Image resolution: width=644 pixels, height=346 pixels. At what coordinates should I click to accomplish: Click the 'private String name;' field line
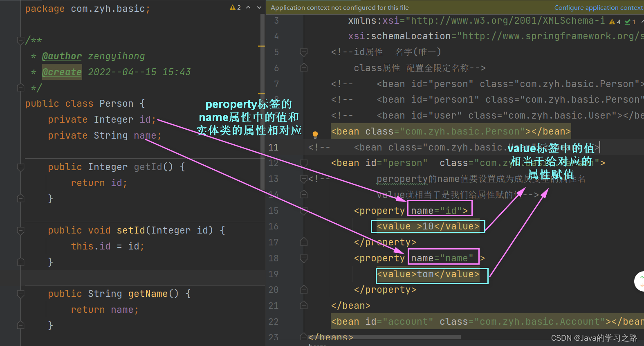(105, 135)
